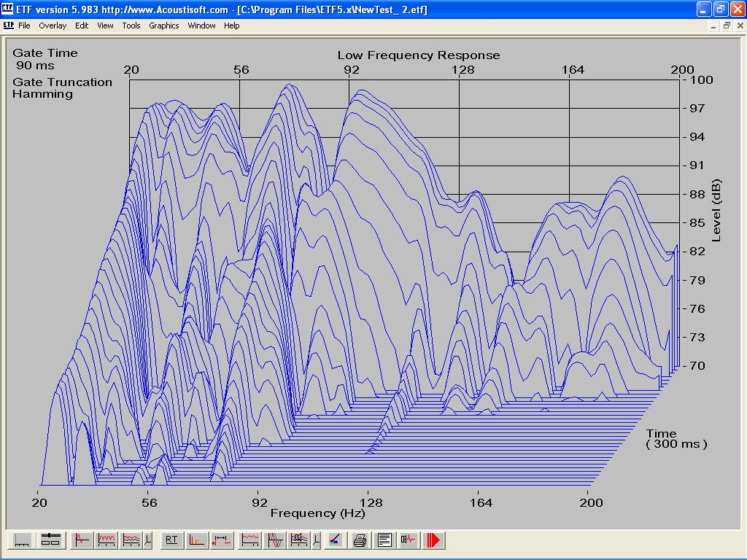
Task: Click the energy decay curve icon
Action: tap(196, 540)
